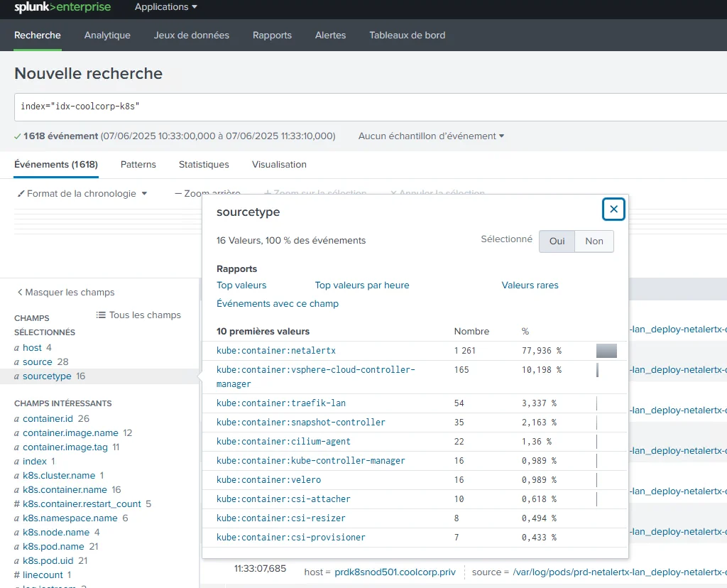Open Tous les champs
Image resolution: width=727 pixels, height=588 pixels.
[x=145, y=315]
